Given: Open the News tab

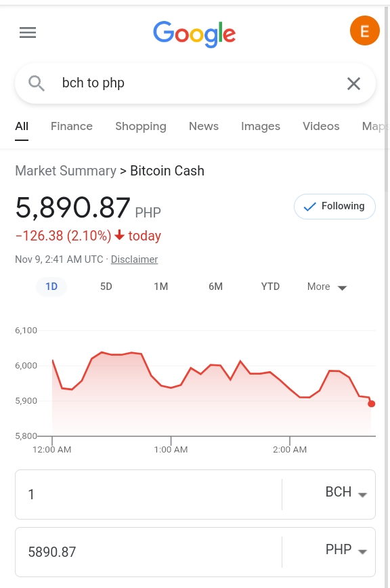Looking at the screenshot, I should point(203,127).
